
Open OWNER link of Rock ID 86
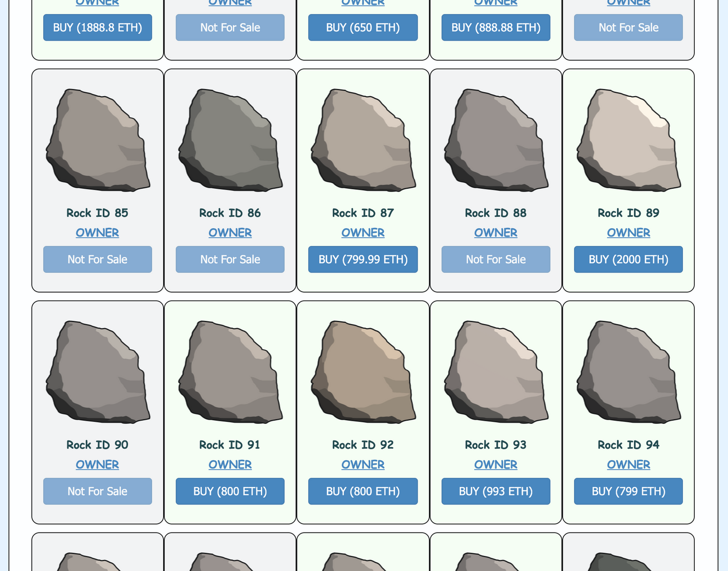pos(230,233)
